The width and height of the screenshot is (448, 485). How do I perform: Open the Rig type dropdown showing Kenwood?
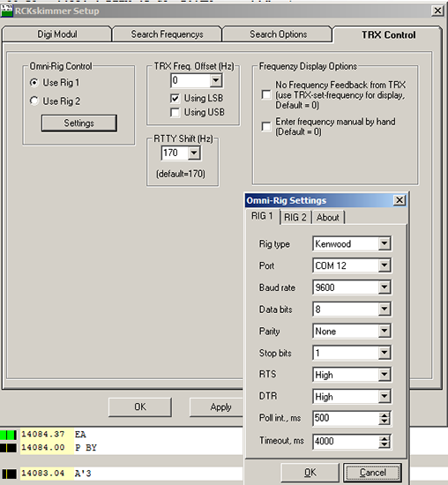tap(385, 243)
